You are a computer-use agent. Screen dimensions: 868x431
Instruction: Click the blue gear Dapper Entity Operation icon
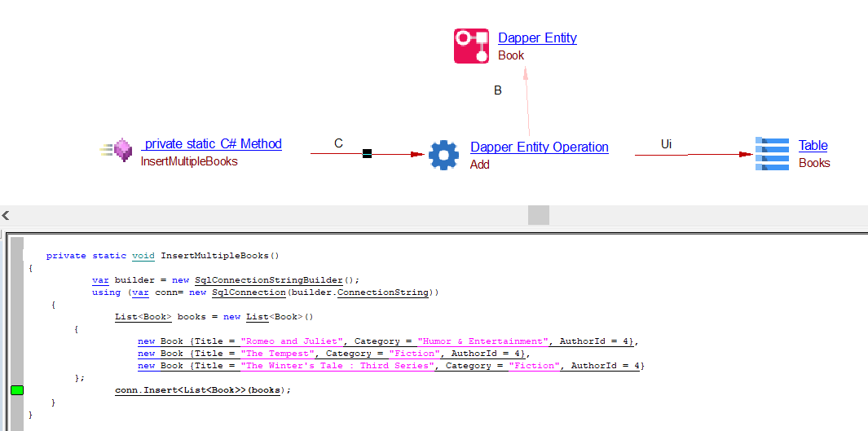coord(443,155)
